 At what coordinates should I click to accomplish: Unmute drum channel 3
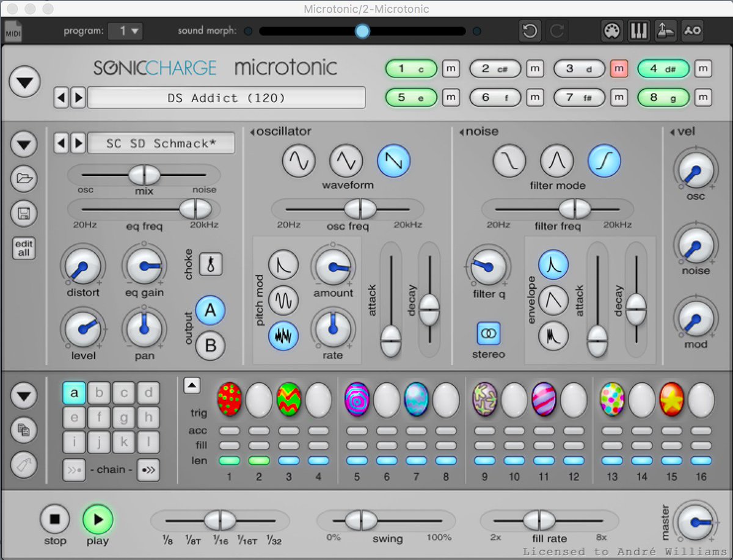(619, 69)
